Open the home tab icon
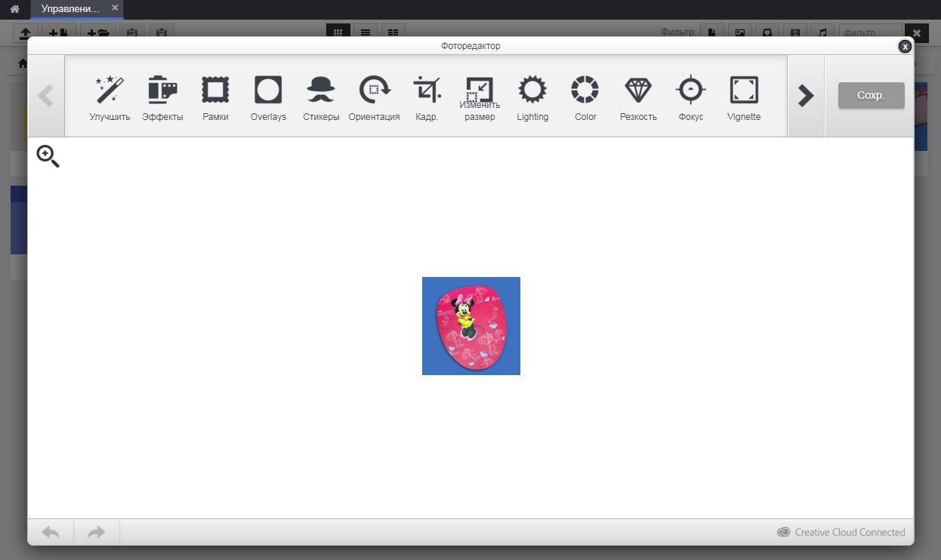The image size is (941, 560). tap(14, 9)
